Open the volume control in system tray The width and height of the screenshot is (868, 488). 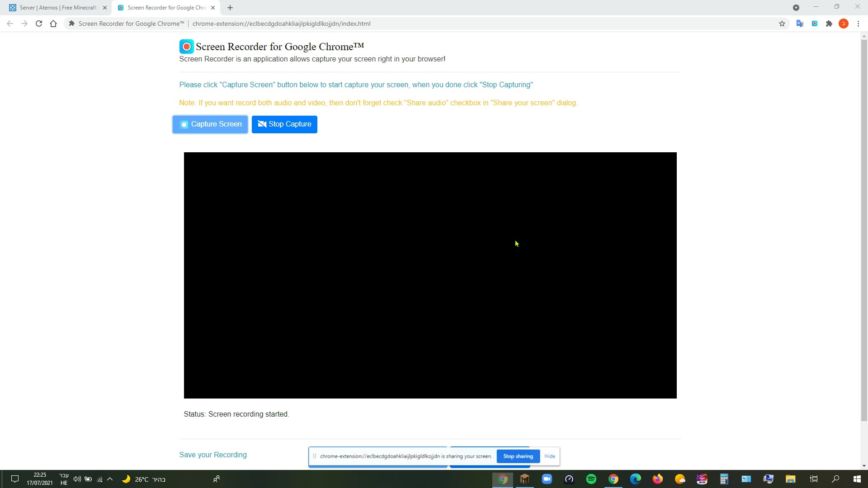77,479
